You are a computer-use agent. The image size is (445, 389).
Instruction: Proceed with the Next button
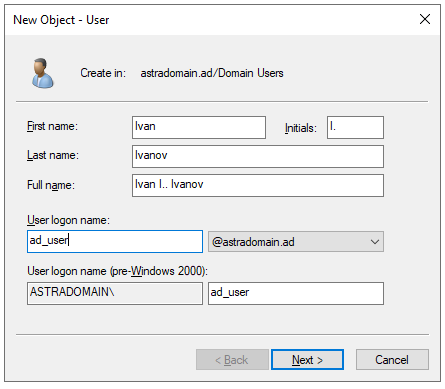(307, 360)
